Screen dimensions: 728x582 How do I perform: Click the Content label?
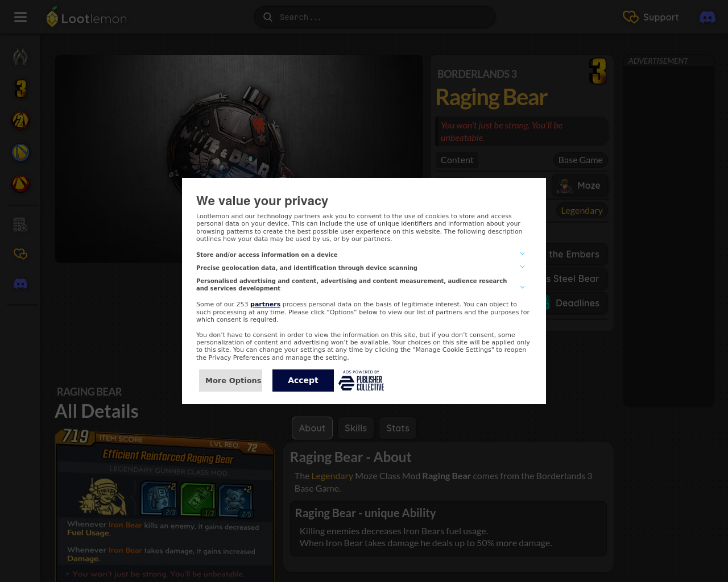click(x=457, y=160)
